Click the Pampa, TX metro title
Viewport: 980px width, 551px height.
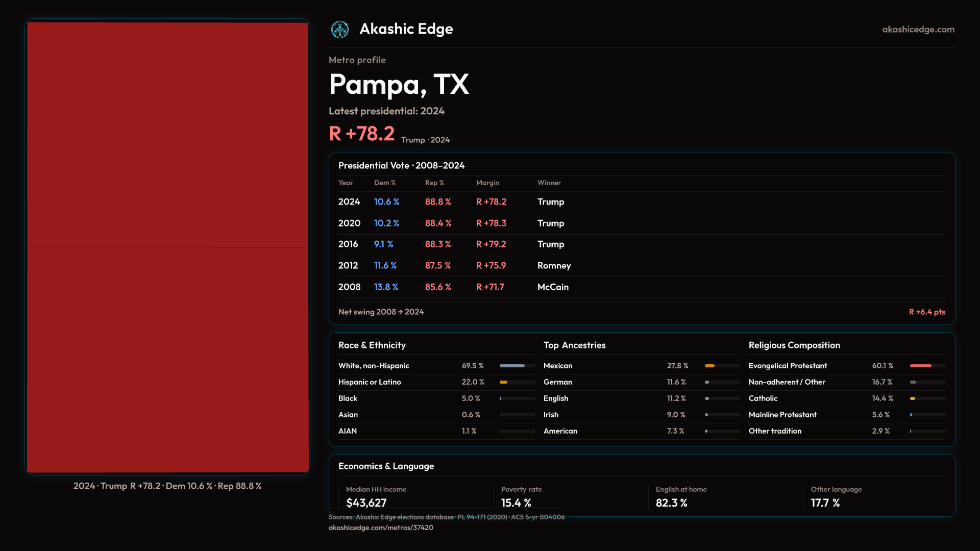tap(399, 84)
